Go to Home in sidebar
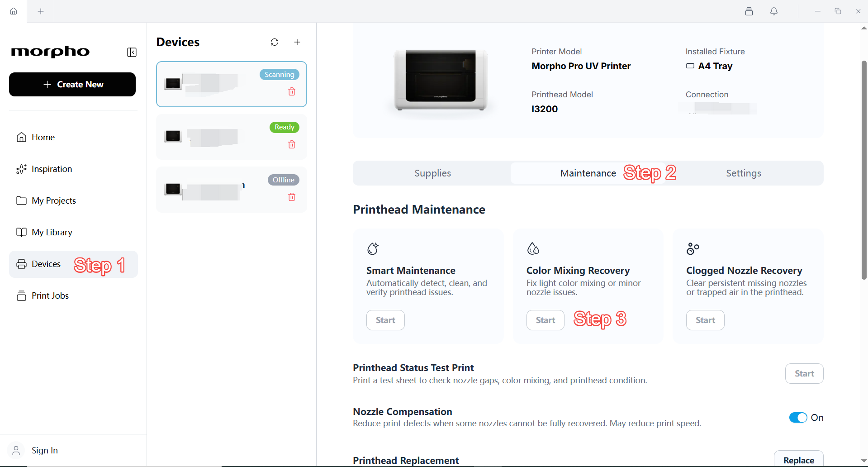The image size is (868, 467). coord(73,137)
